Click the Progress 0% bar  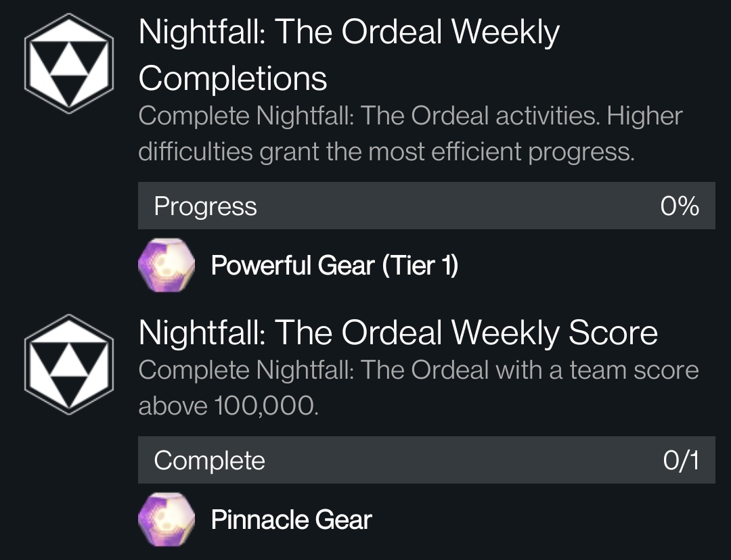(425, 206)
